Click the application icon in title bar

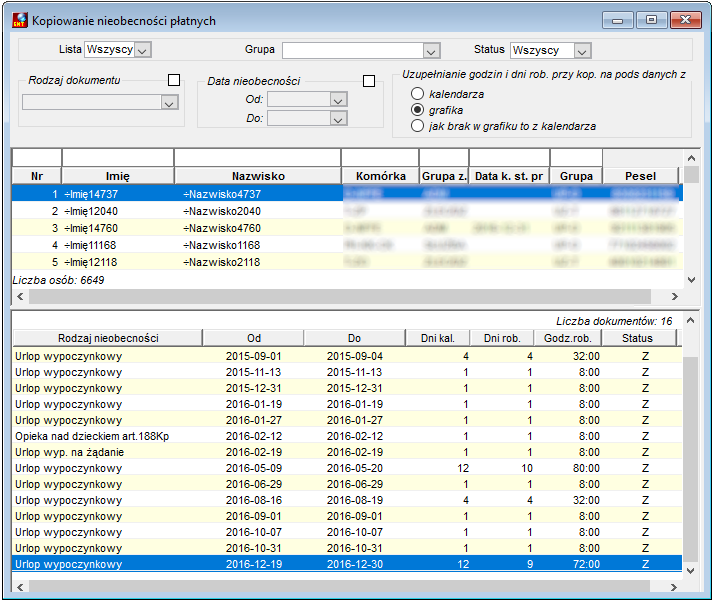pos(20,20)
